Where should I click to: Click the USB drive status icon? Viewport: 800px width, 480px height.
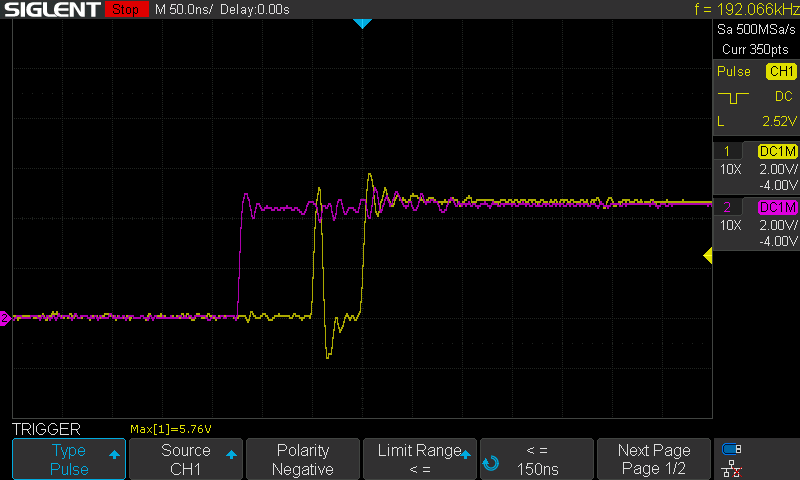tap(732, 449)
